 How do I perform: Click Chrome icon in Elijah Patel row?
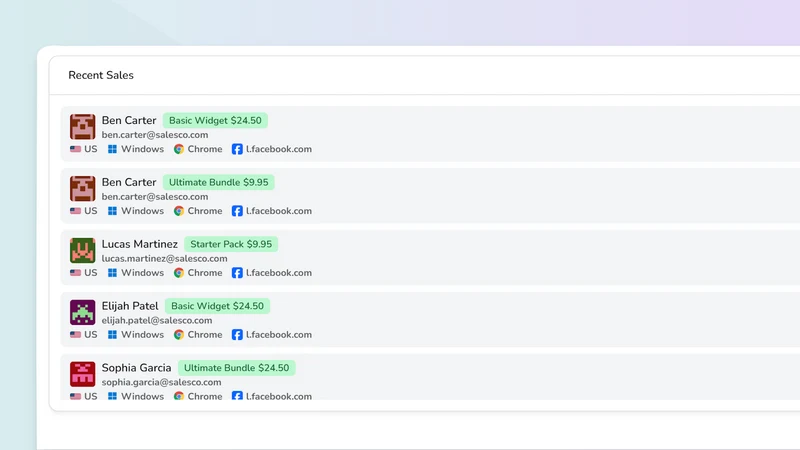point(179,335)
